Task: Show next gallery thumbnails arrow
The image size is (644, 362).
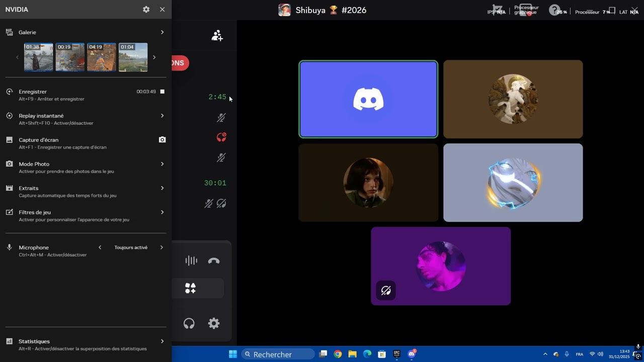Action: pyautogui.click(x=154, y=57)
